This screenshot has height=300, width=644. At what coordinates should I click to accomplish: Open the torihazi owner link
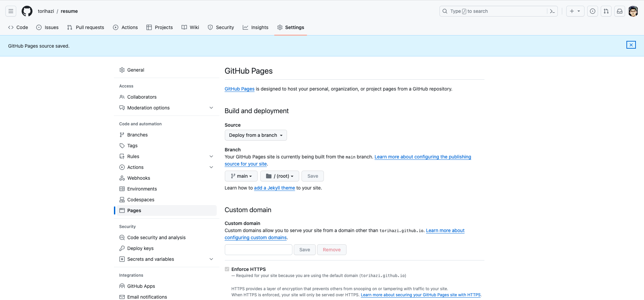[46, 11]
